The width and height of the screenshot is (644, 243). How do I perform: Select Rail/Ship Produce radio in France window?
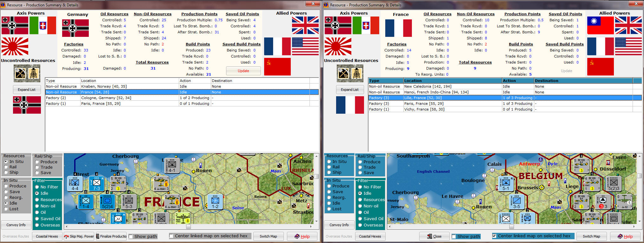[360, 162]
